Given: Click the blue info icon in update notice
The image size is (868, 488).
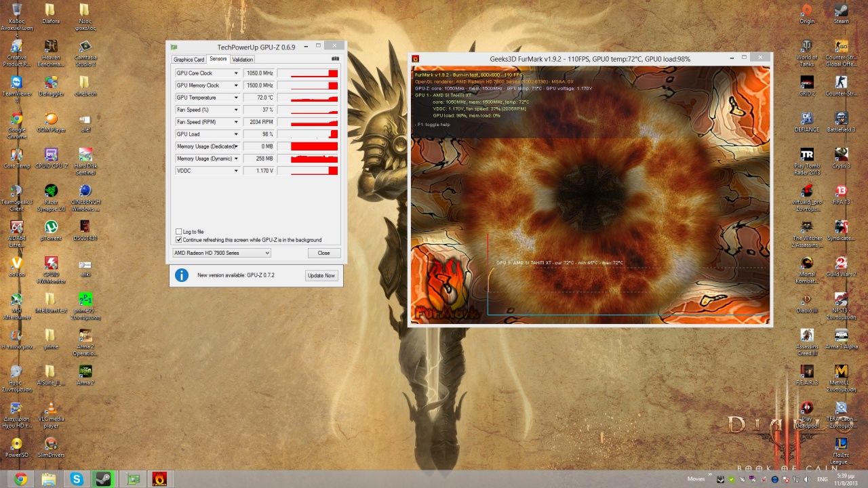Looking at the screenshot, I should (x=181, y=275).
